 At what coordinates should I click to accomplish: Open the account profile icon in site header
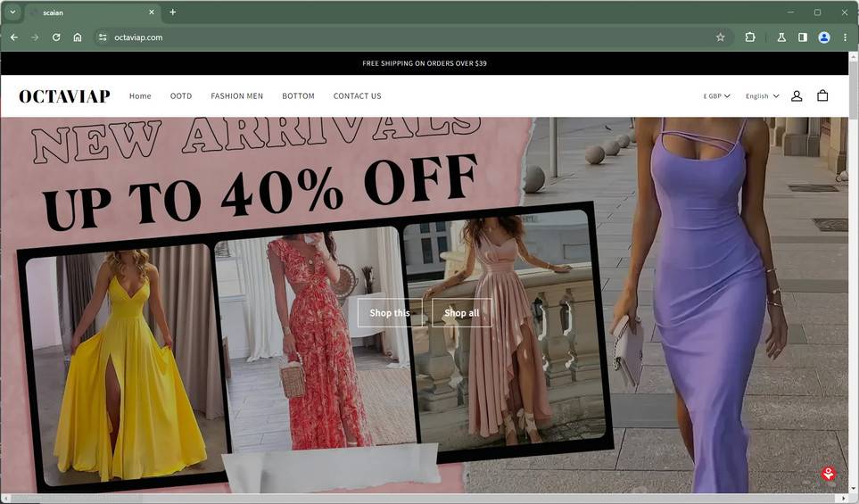[797, 95]
